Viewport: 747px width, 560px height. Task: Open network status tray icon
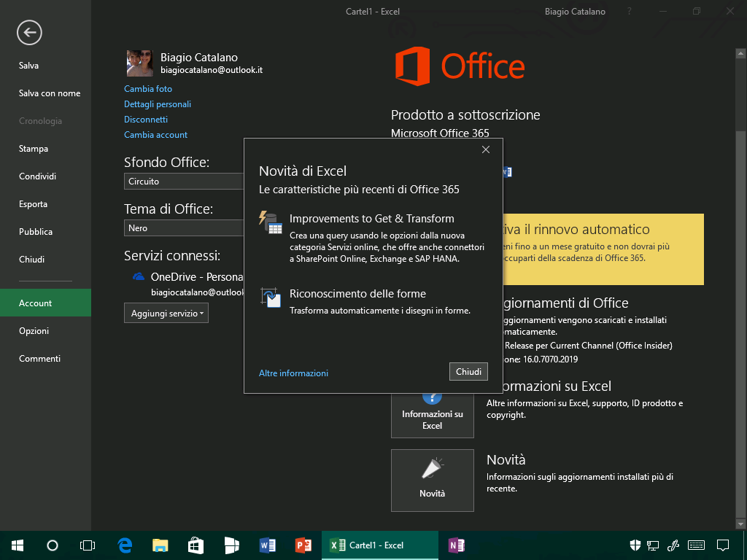pyautogui.click(x=653, y=545)
